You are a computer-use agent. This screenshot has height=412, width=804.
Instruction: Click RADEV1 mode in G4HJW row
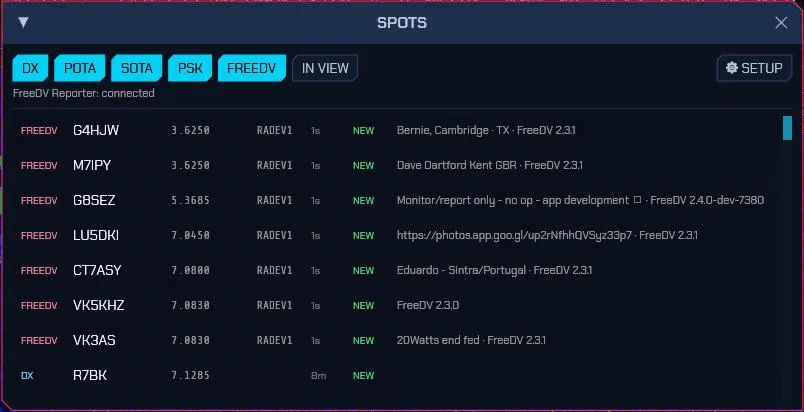pyautogui.click(x=274, y=130)
